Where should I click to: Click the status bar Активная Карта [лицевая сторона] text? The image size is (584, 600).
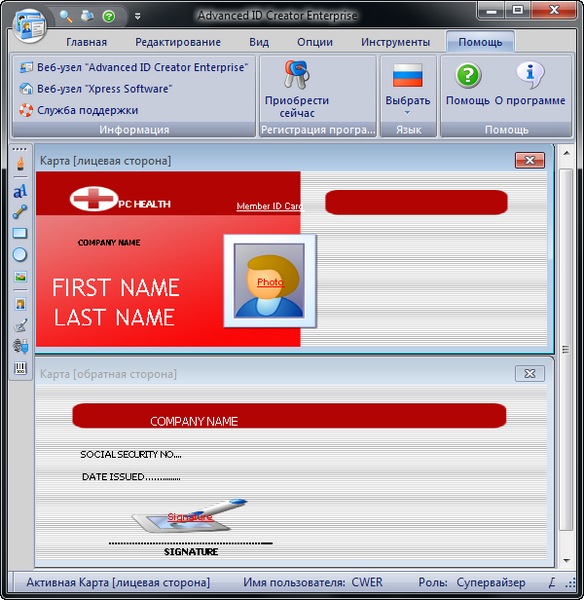118,582
